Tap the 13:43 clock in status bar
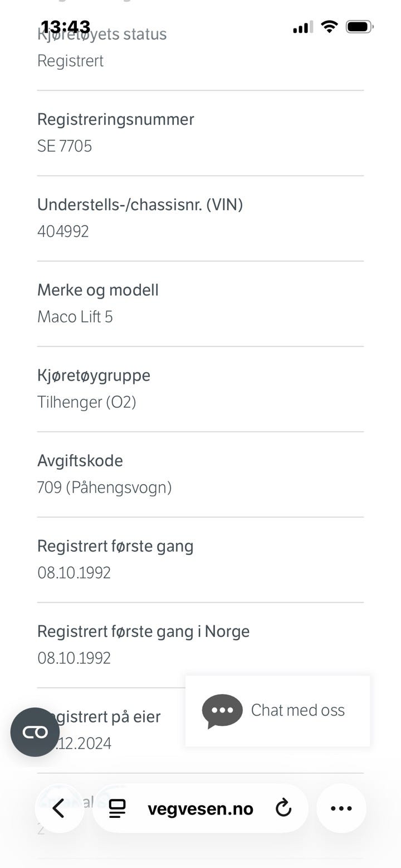This screenshot has width=401, height=868. tap(65, 27)
